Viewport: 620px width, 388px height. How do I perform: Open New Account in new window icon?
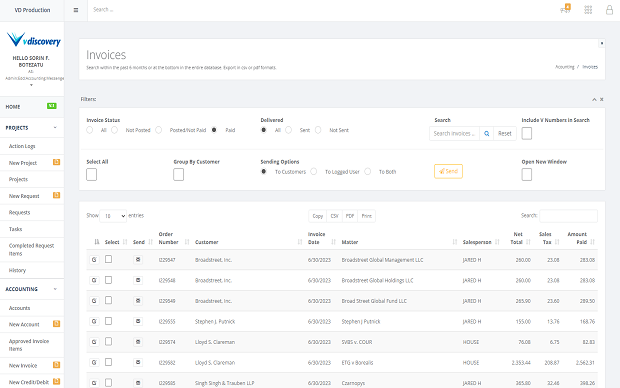tap(57, 324)
